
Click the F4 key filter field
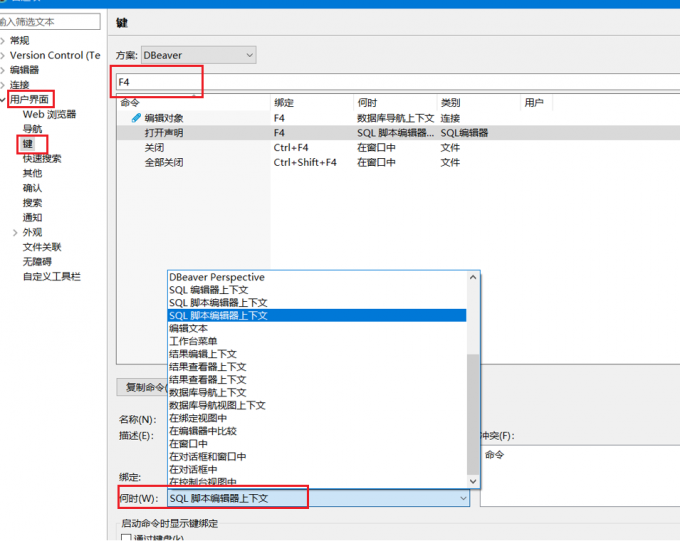coord(397,82)
